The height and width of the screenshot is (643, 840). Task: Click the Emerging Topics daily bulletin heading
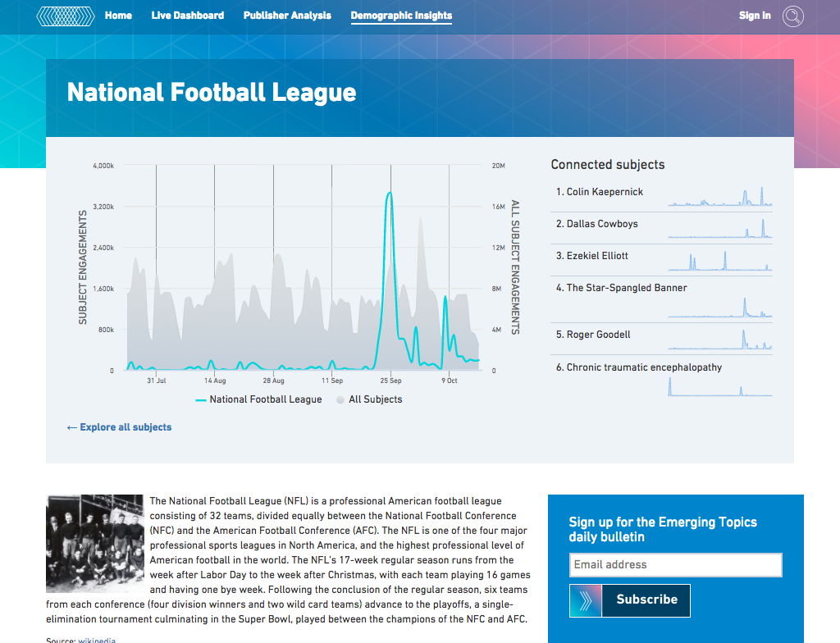coord(663,529)
